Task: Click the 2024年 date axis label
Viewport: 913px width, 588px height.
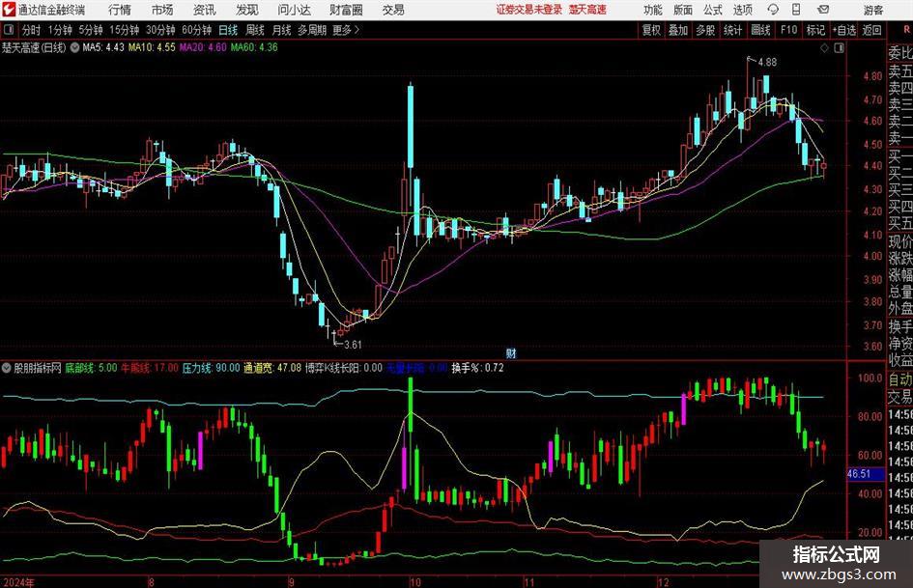Action: click(18, 582)
